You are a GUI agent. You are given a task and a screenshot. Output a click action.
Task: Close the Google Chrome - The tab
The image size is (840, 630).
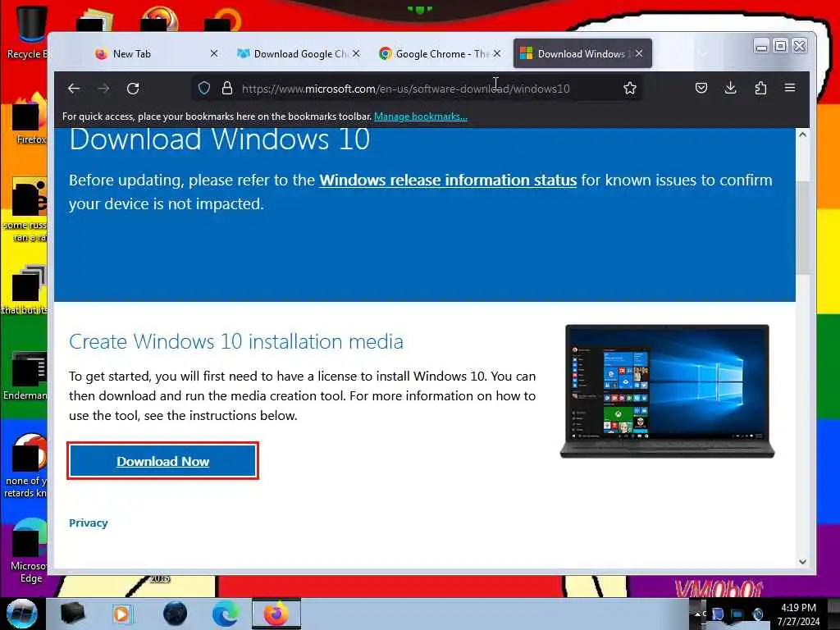click(497, 53)
